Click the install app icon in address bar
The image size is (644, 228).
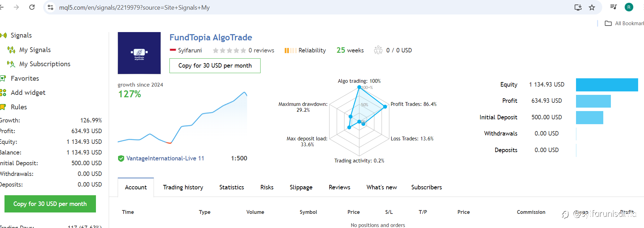pos(578,7)
